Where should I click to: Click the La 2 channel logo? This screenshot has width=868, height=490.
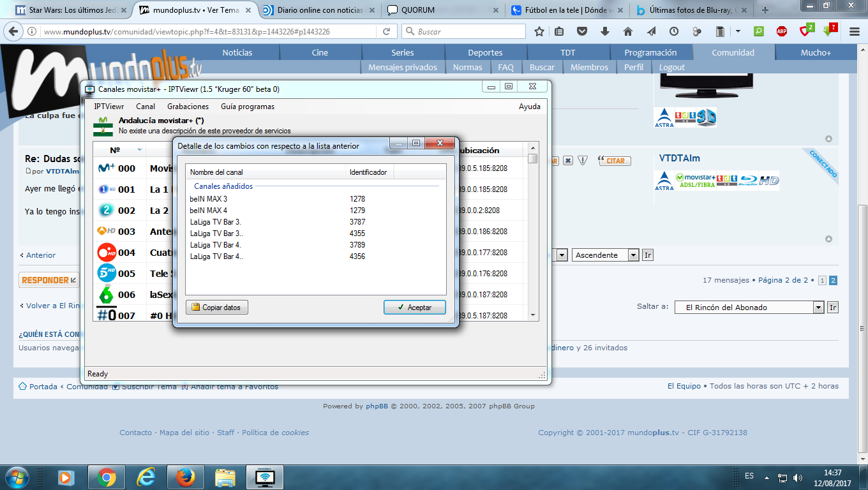106,210
